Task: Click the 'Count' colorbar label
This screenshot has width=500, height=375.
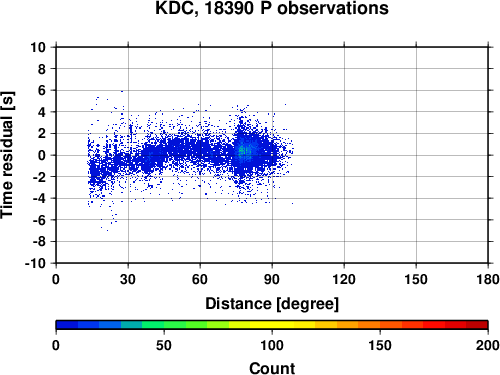Action: 272,368
